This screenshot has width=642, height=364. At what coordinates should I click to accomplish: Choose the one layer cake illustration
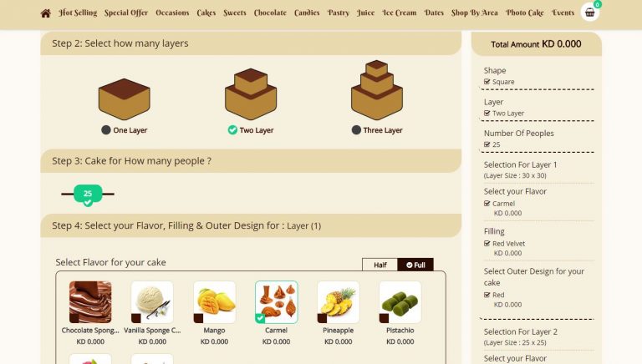(124, 99)
